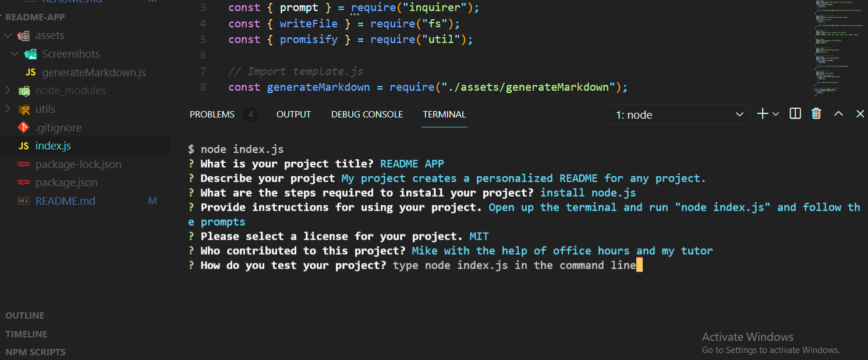Open index.js in the explorer
868x360 pixels.
point(53,146)
